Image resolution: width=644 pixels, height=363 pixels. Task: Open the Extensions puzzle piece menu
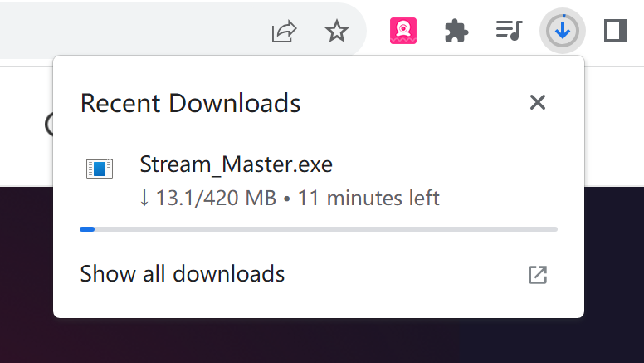pos(456,32)
